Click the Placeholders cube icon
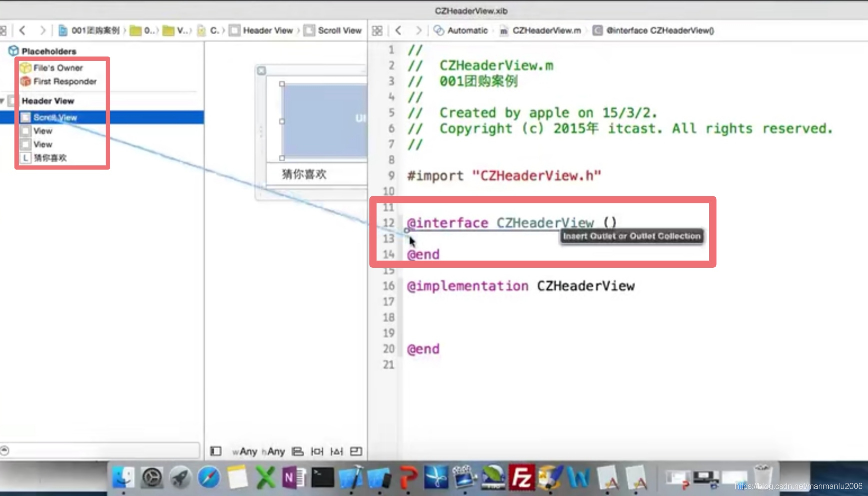This screenshot has height=496, width=868. [x=13, y=51]
